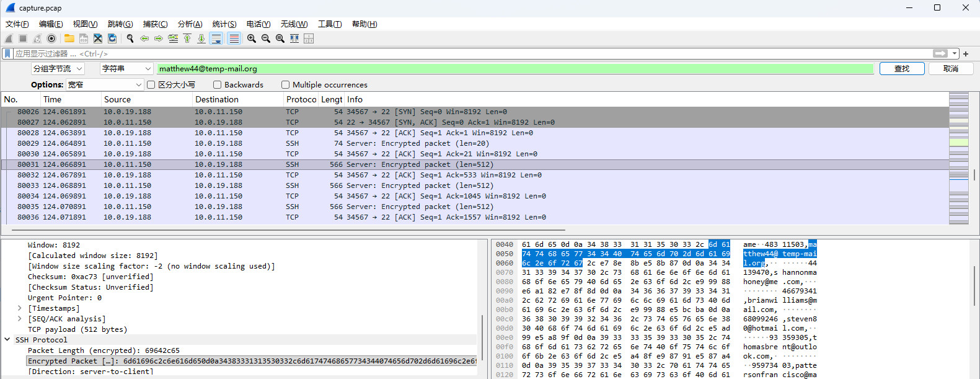Viewport: 980px width, 379px height.
Task: Open the 分析(A) menu
Action: (x=190, y=24)
